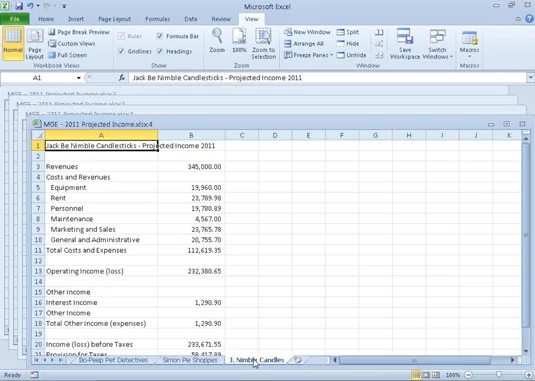
Task: Open the File tab
Action: [15, 19]
